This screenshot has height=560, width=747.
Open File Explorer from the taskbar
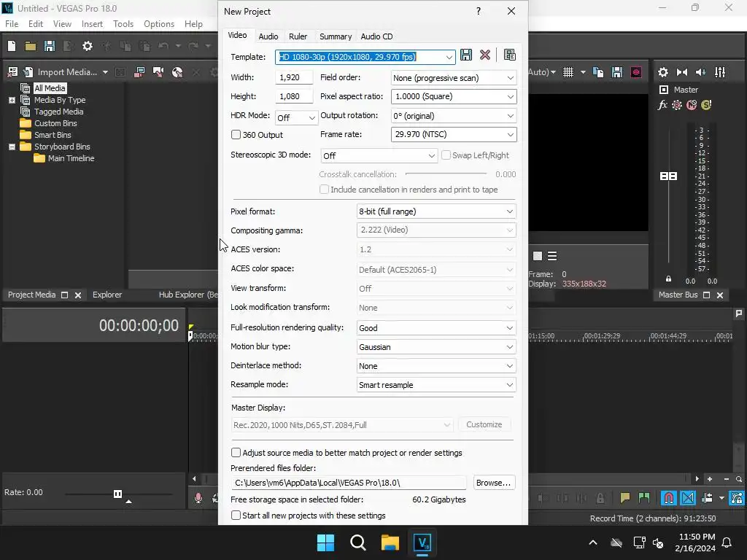[390, 542]
